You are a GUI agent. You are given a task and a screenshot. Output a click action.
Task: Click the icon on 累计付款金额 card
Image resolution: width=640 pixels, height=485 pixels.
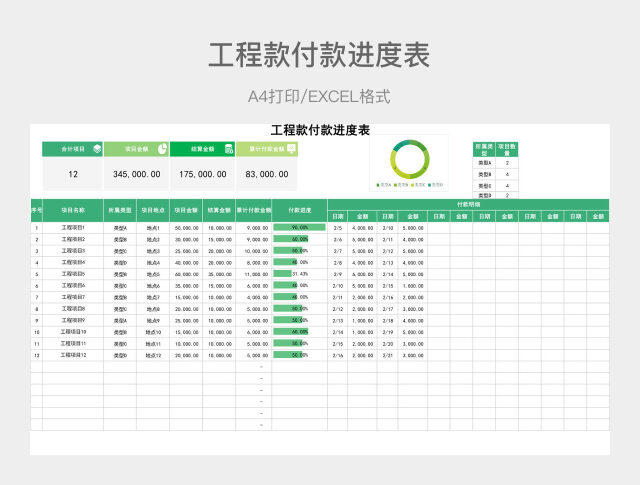tap(291, 149)
